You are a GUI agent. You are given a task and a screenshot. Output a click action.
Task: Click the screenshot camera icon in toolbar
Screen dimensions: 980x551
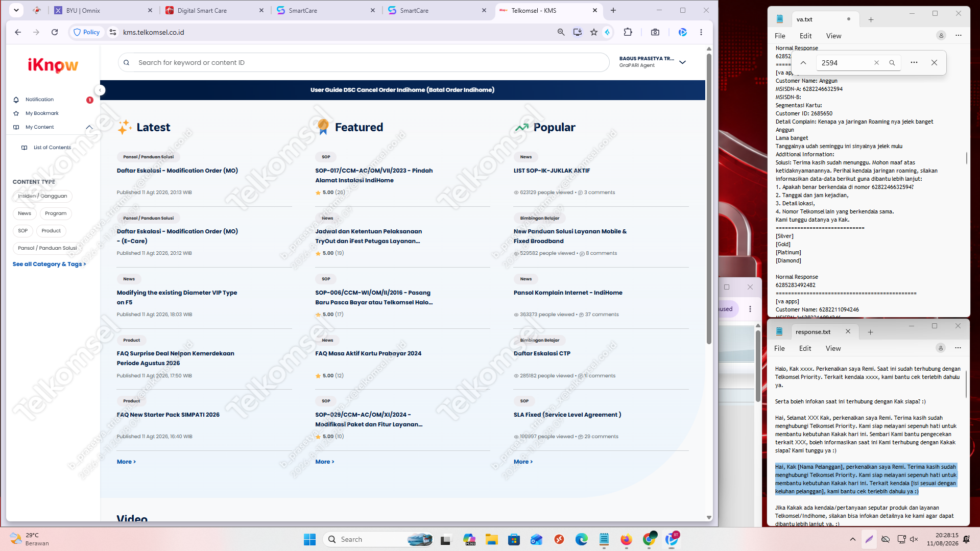[655, 32]
